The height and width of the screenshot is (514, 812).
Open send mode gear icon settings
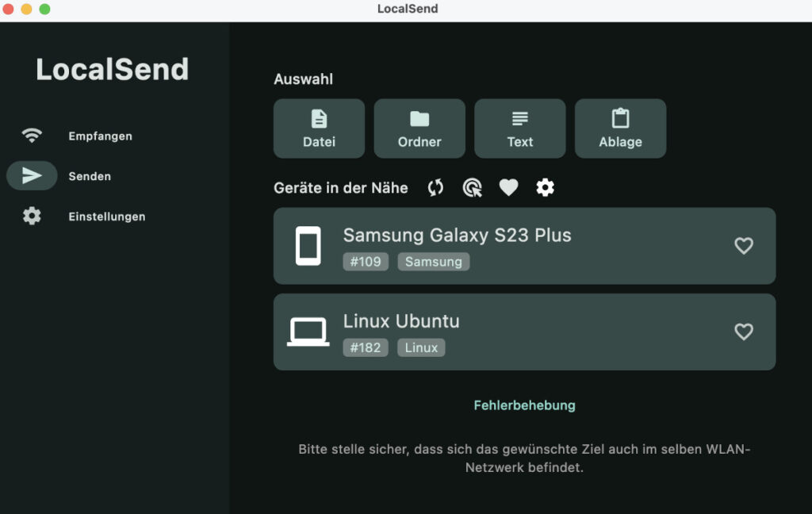coord(545,188)
